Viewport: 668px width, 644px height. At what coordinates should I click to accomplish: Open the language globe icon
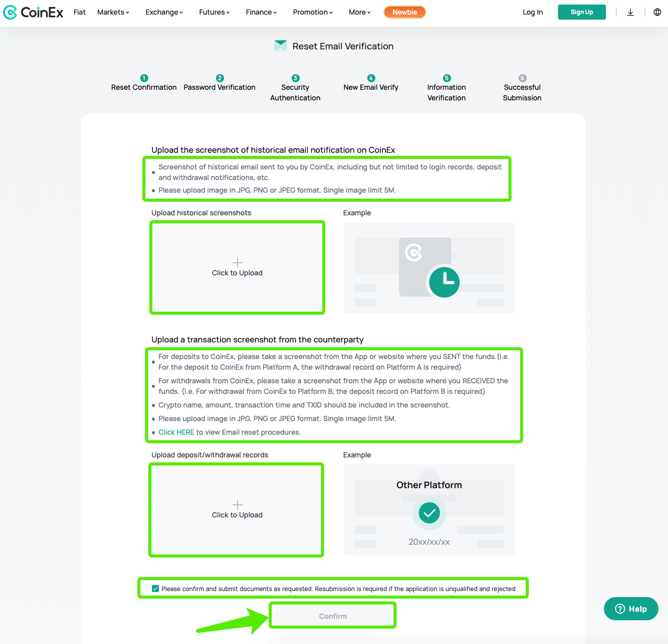(x=657, y=12)
